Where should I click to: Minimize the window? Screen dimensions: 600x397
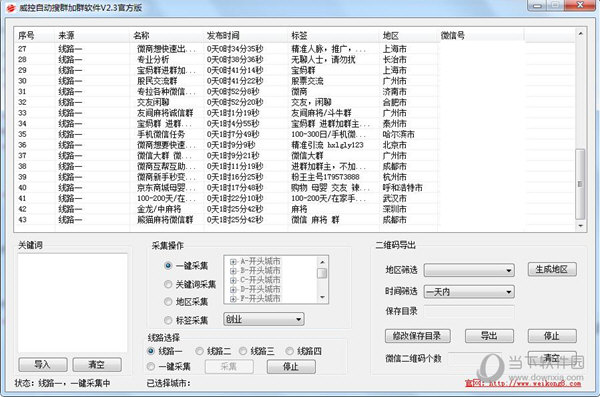[x=538, y=5]
